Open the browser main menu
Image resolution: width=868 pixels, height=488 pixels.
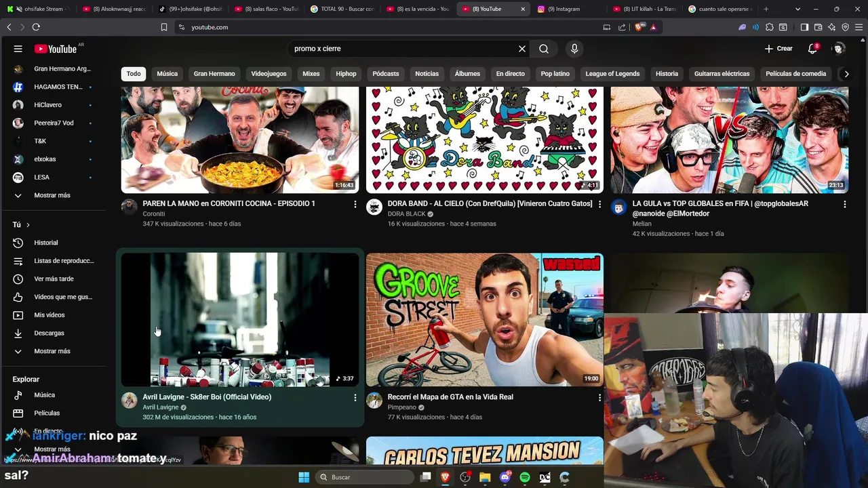point(859,27)
